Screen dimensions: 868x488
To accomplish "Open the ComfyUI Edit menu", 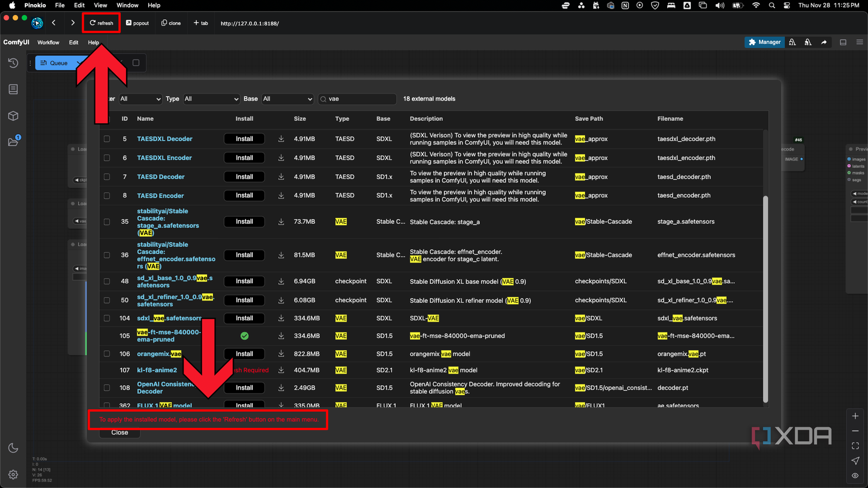I will pyautogui.click(x=73, y=42).
